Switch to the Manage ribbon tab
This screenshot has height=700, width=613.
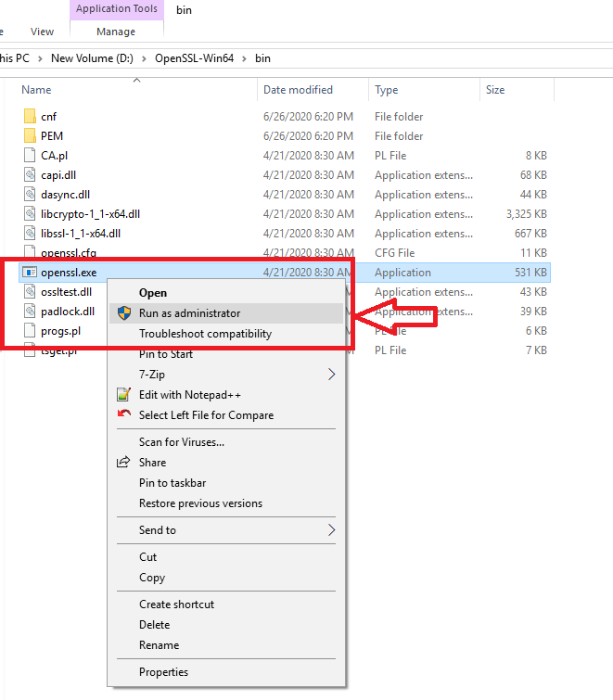pos(116,32)
